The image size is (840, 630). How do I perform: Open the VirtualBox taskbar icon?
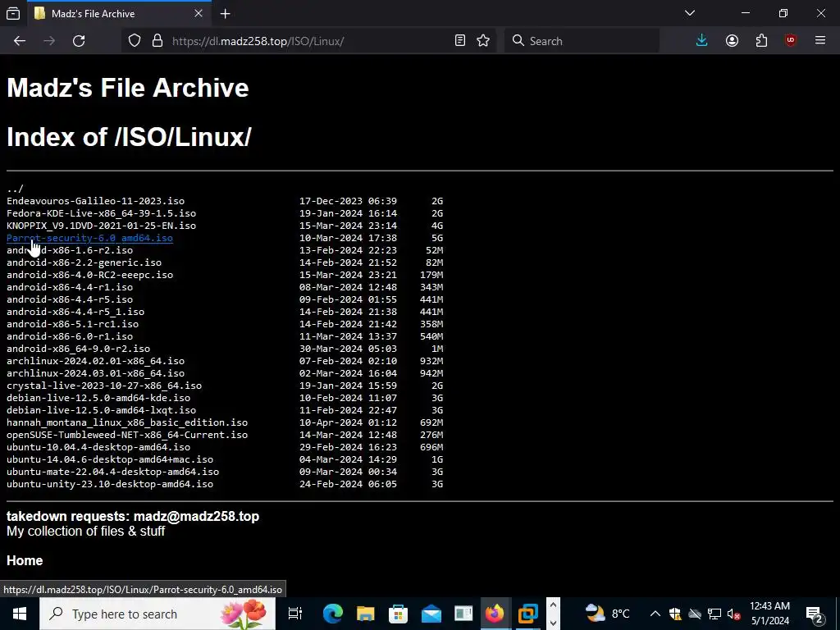(x=527, y=614)
